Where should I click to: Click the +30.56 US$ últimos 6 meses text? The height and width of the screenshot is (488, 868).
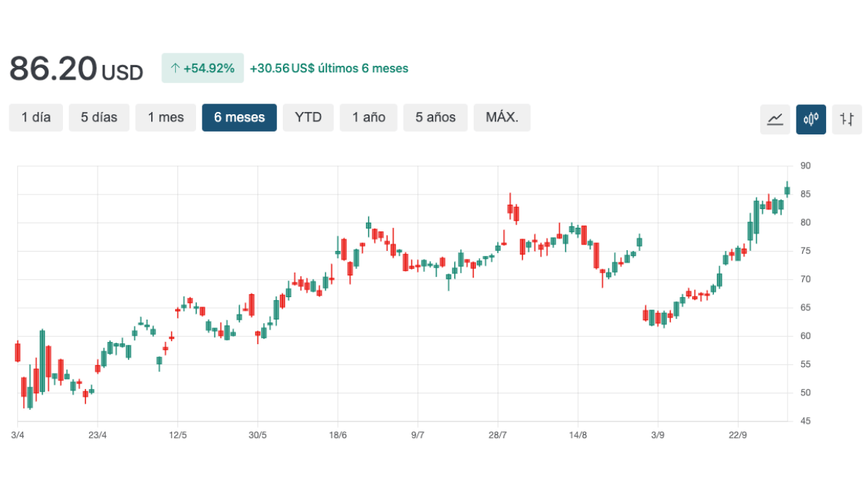tap(329, 68)
